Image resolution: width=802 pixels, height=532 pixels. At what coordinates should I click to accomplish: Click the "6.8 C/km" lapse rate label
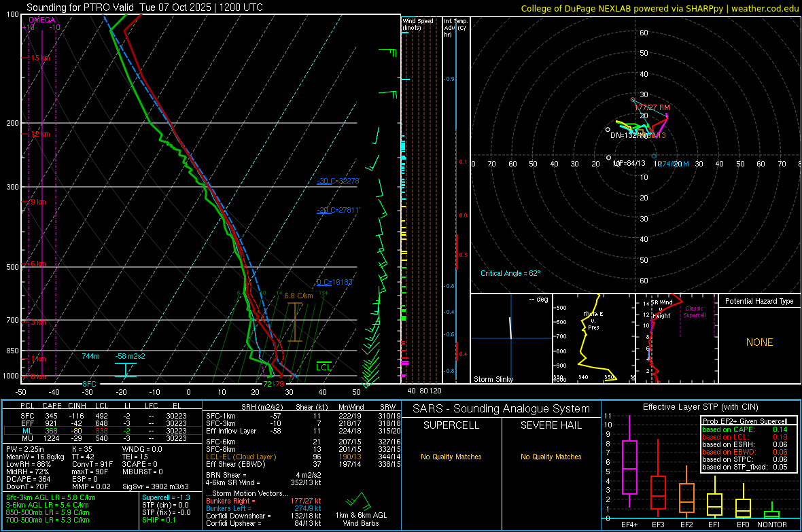298,296
